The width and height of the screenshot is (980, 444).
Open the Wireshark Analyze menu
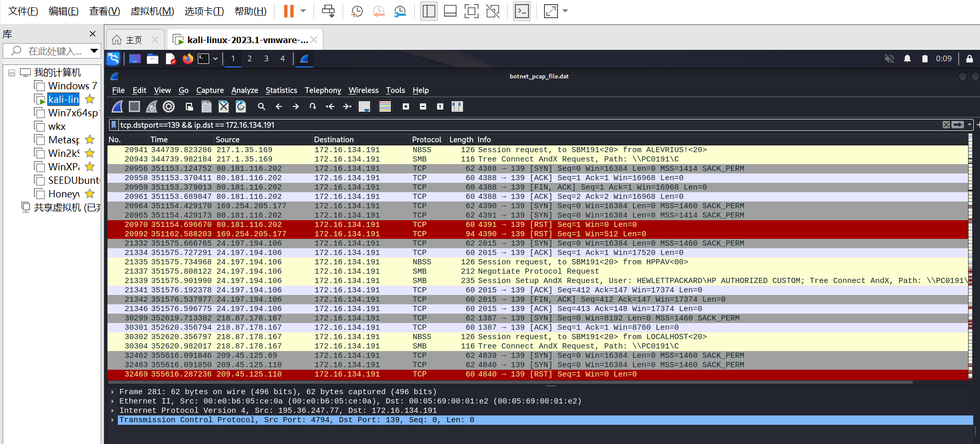pos(244,90)
